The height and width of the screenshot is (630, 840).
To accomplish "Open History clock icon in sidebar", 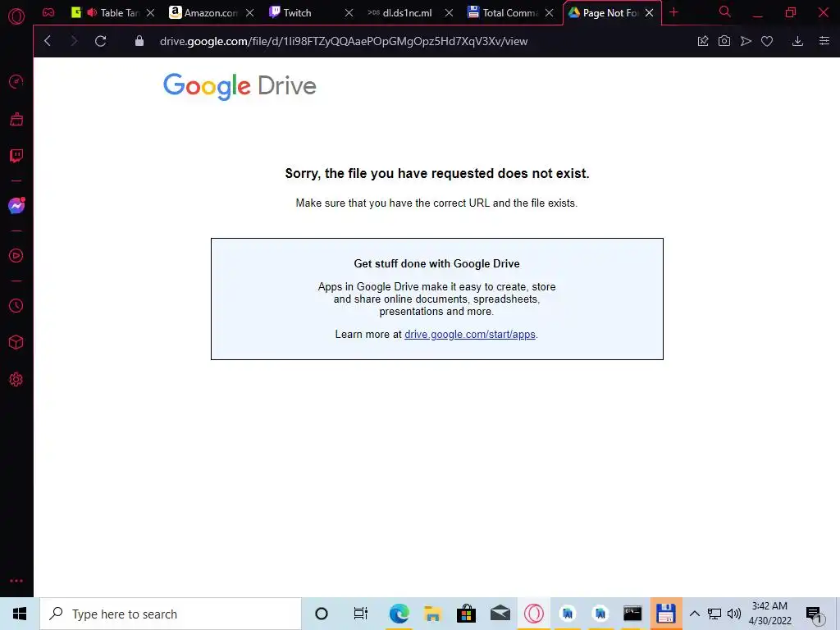I will 16,305.
